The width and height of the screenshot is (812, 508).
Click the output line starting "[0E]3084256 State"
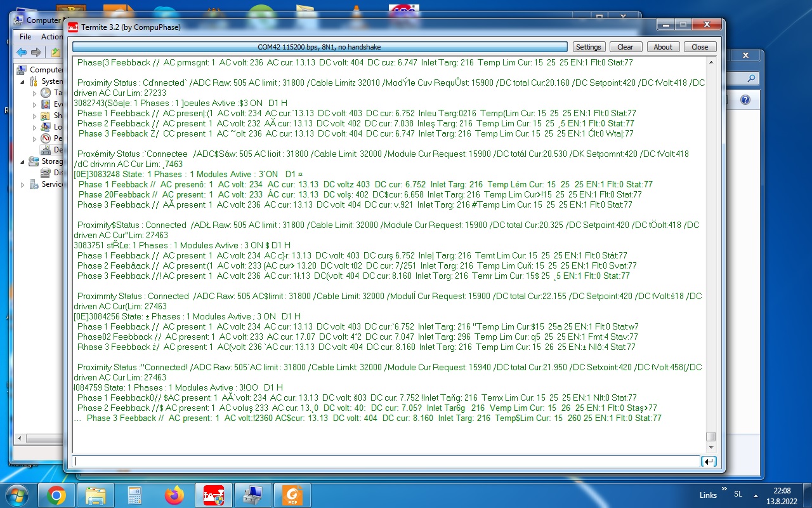(x=187, y=316)
